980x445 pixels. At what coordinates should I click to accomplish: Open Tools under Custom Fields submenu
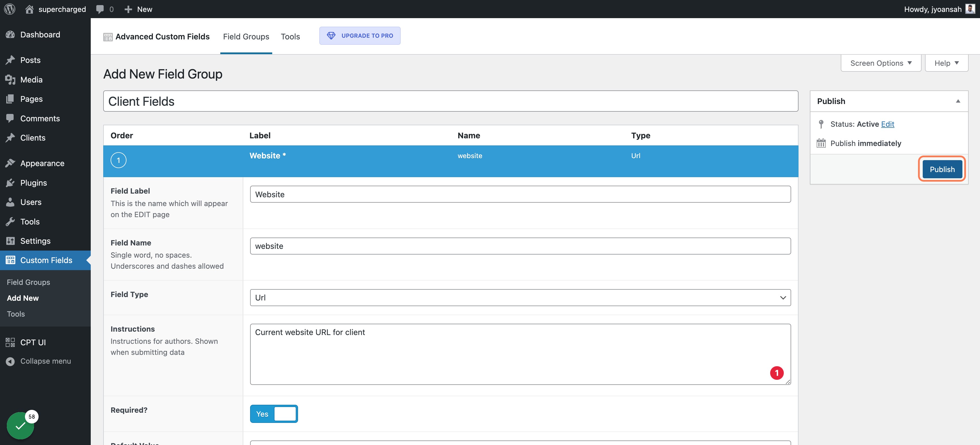click(16, 314)
